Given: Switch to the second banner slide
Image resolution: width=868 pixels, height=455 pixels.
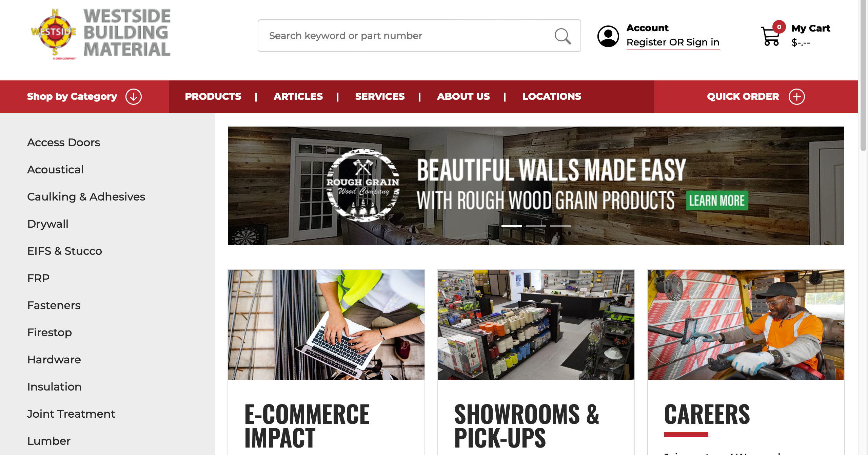Looking at the screenshot, I should [x=536, y=226].
